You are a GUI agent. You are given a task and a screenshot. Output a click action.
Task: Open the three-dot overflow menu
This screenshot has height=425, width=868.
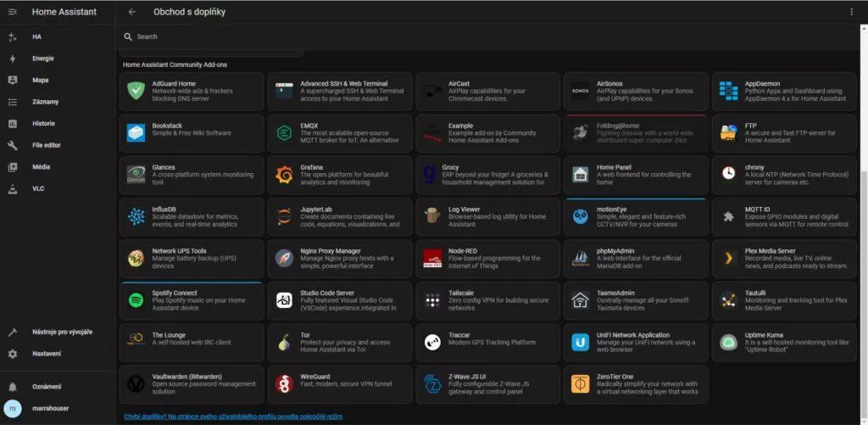(x=851, y=12)
